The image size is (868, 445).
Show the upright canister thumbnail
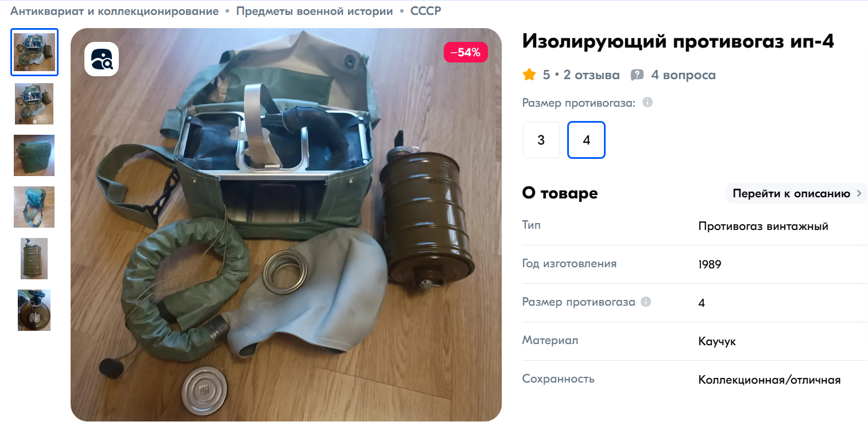click(x=34, y=259)
